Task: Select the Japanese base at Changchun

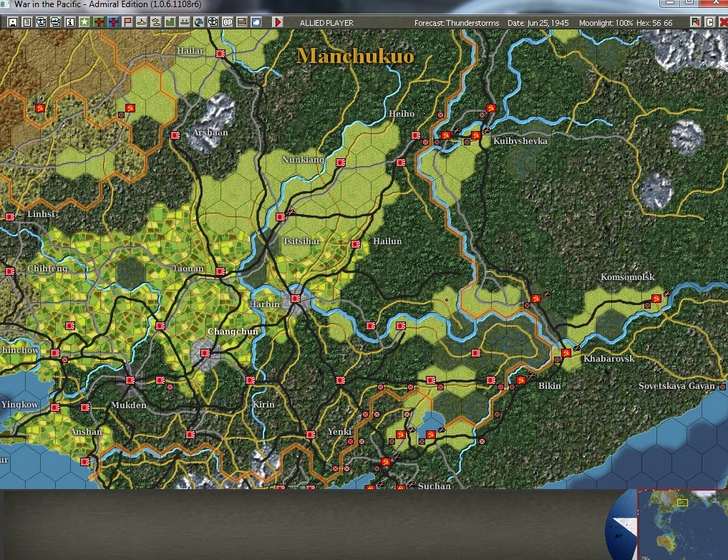Action: (205, 353)
